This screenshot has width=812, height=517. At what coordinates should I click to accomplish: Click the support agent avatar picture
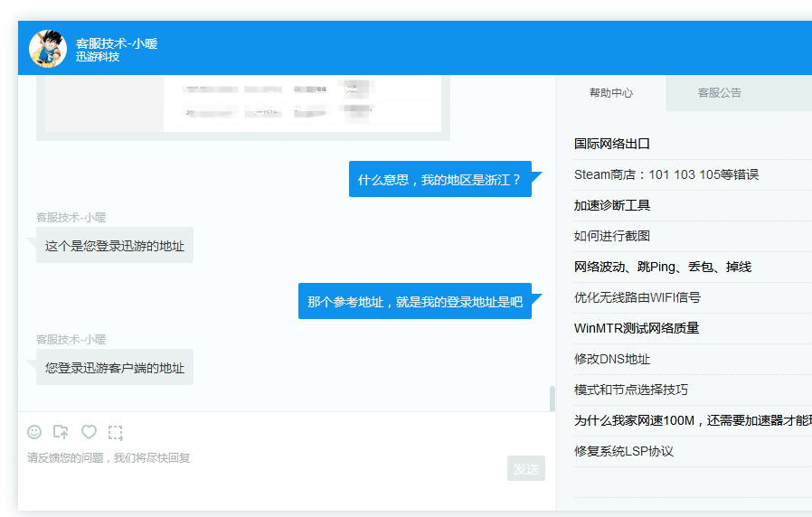[48, 49]
